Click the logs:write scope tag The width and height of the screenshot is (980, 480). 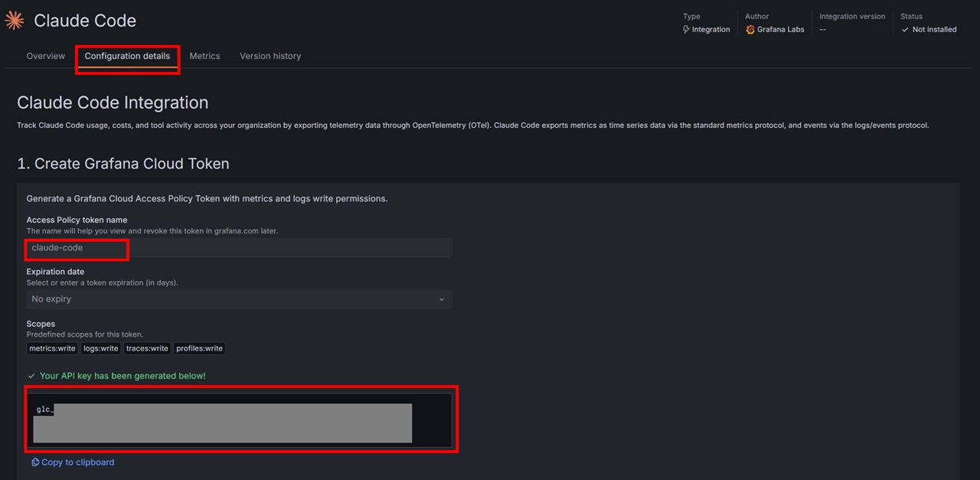(x=101, y=348)
